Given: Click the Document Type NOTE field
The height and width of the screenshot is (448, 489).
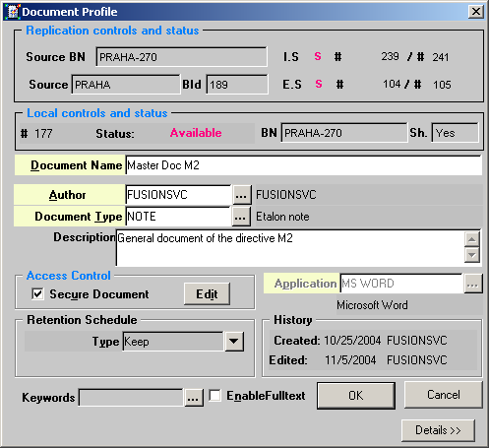Looking at the screenshot, I should [178, 217].
